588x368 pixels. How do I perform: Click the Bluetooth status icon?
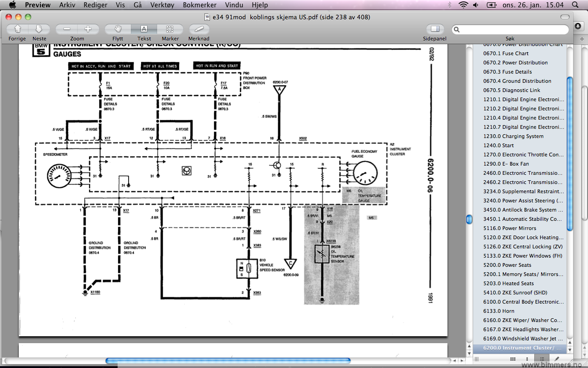(x=450, y=5)
